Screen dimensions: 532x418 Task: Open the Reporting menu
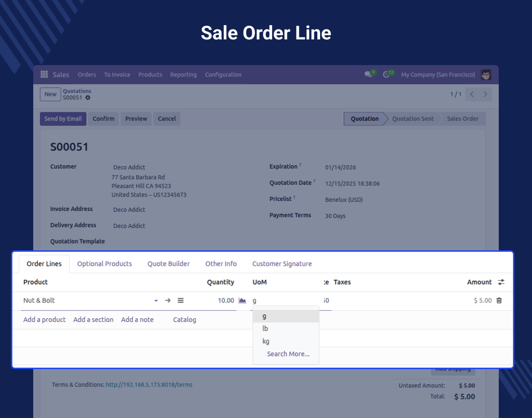[183, 75]
